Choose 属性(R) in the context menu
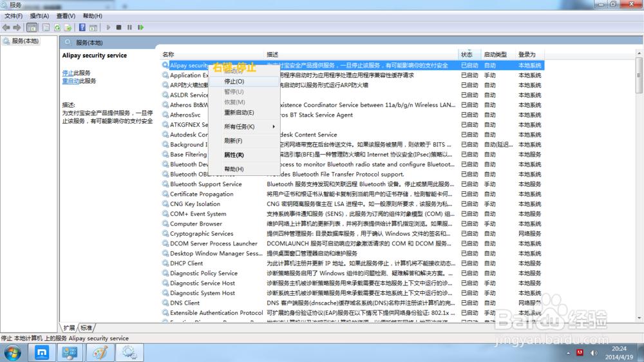Image resolution: width=644 pixels, height=362 pixels. coord(244,155)
